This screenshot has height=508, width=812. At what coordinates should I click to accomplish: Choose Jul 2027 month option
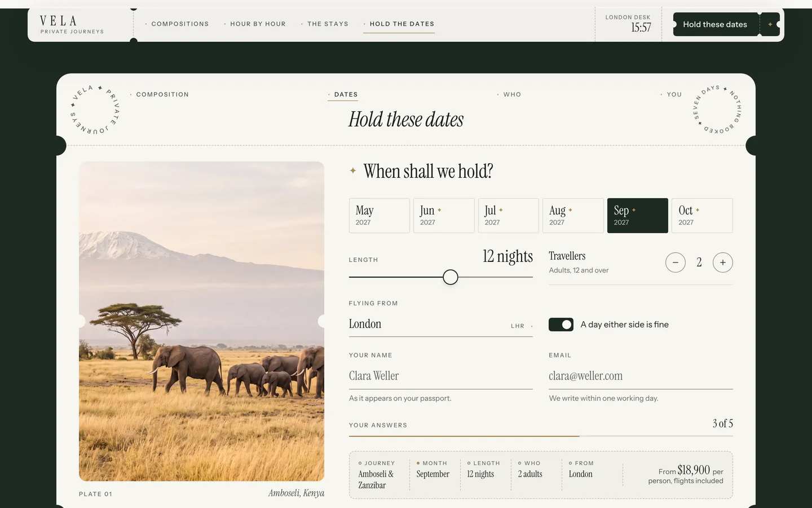(509, 215)
